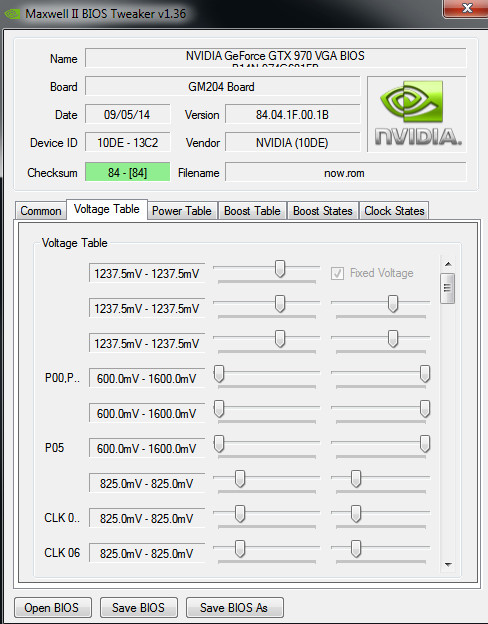Go to the Boost Table tab
The image size is (488, 624).
[252, 211]
